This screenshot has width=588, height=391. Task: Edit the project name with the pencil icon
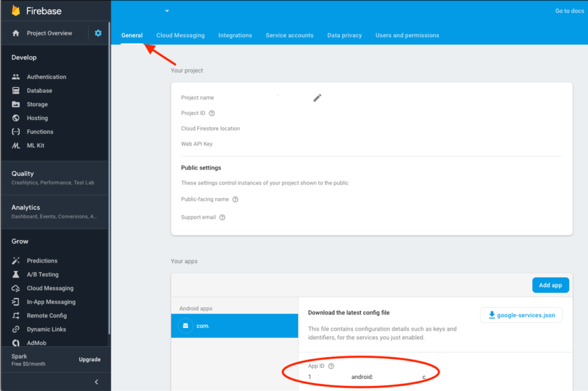pyautogui.click(x=317, y=98)
